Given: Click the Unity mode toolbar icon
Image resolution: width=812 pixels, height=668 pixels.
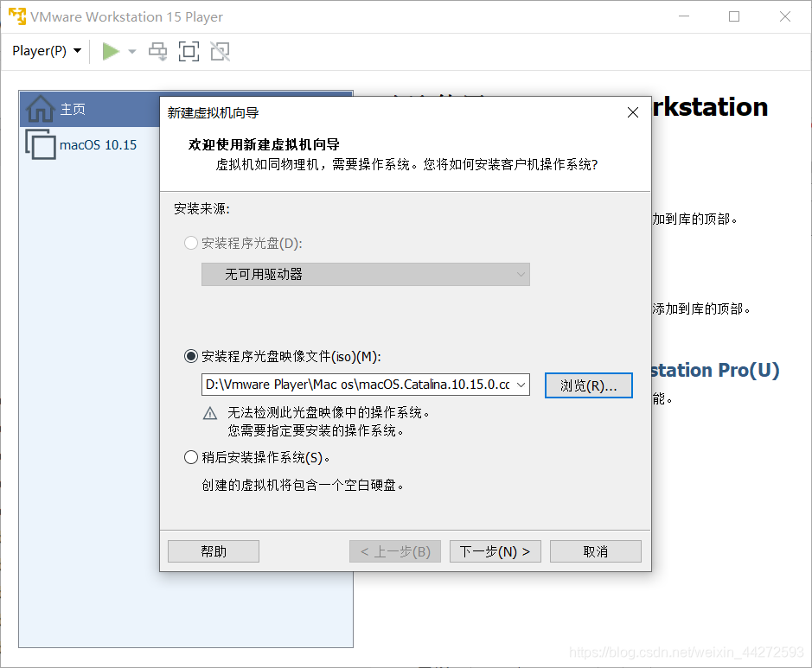Looking at the screenshot, I should pyautogui.click(x=220, y=51).
